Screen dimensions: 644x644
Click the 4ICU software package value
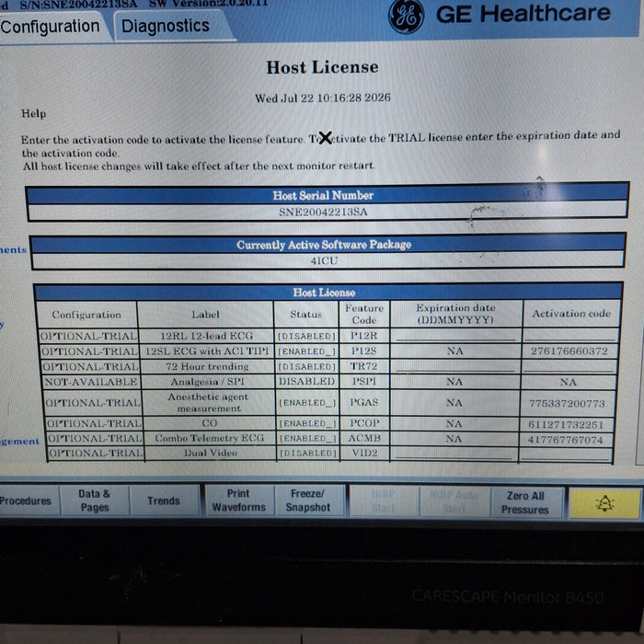pos(324,260)
